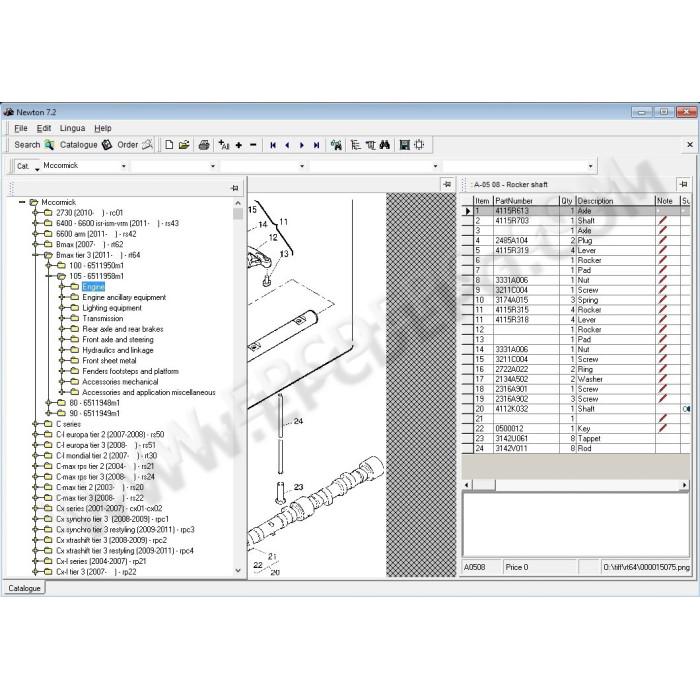Expand the 2730 (2010- ) - rc01 node
The image size is (700, 700).
[35, 213]
